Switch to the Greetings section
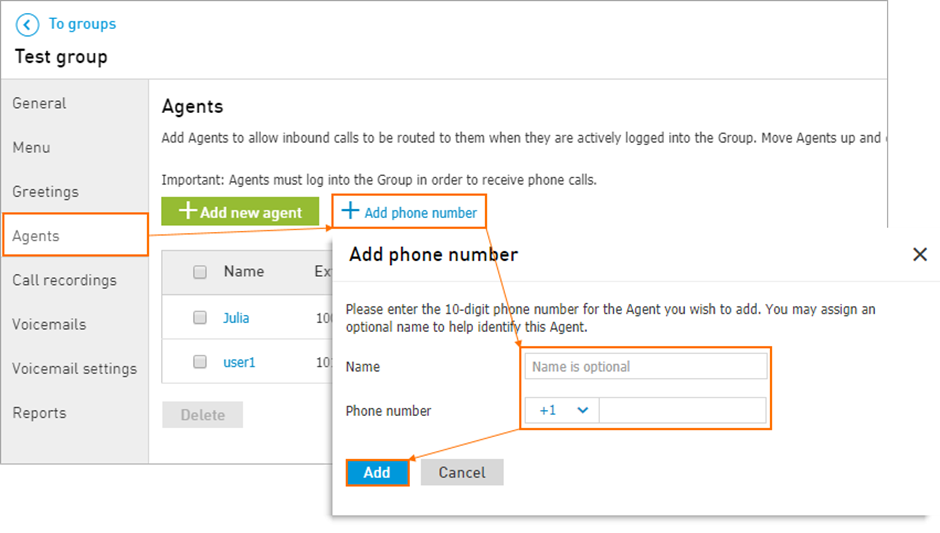The height and width of the screenshot is (533, 940). 46,192
